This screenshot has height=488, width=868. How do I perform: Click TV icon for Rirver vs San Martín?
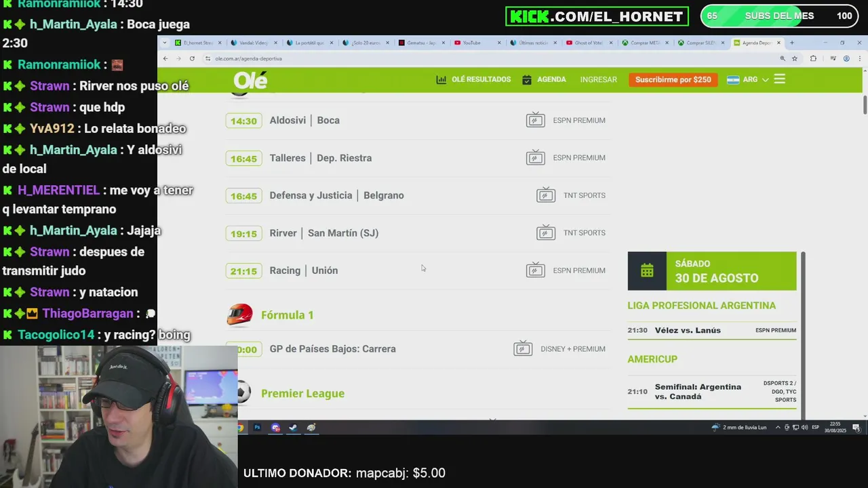[546, 232]
